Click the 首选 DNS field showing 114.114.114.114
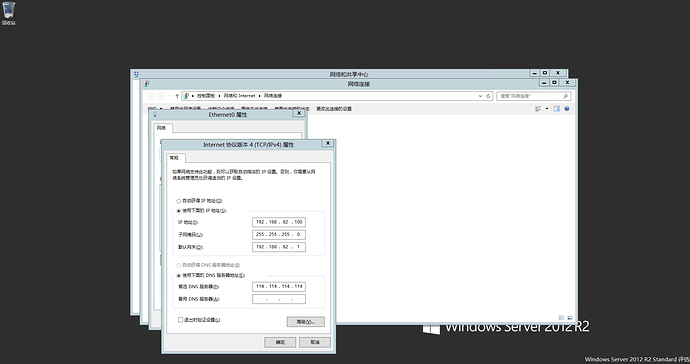Screen dimensions: 690x364 [279, 287]
